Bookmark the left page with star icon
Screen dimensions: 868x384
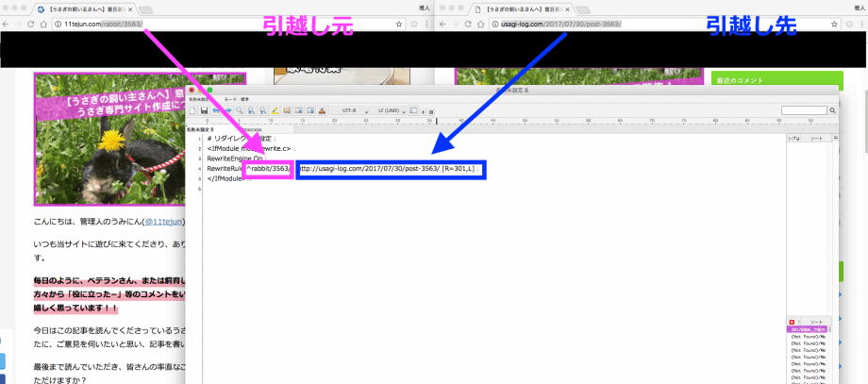397,23
